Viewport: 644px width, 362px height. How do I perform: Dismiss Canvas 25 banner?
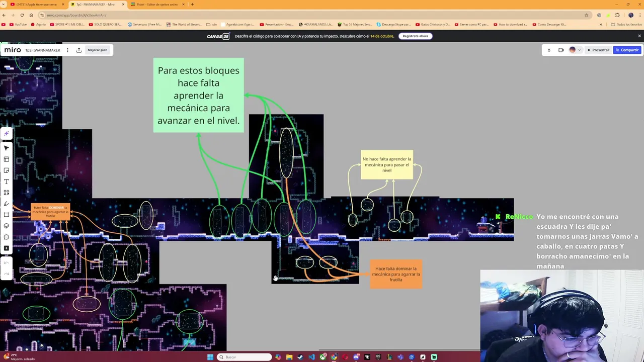(x=639, y=36)
